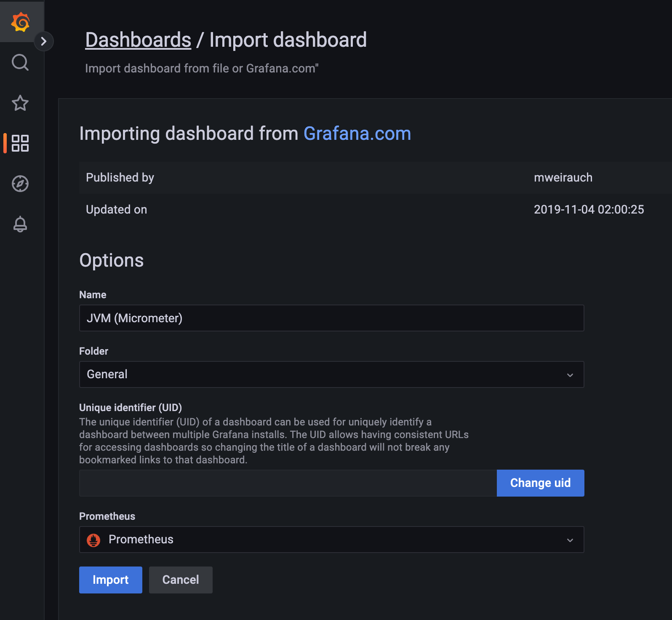Click the Unique identifier (UID) label
Viewport: 672px width, 620px height.
131,408
